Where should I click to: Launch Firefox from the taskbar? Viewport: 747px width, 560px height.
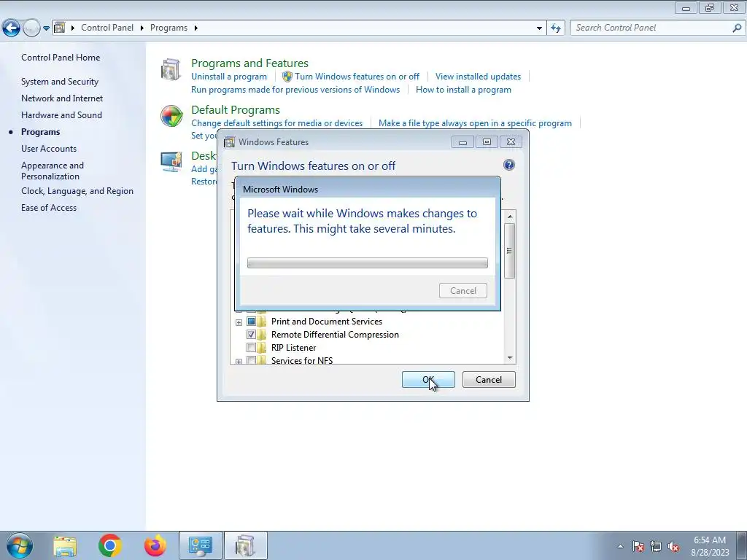(x=155, y=545)
